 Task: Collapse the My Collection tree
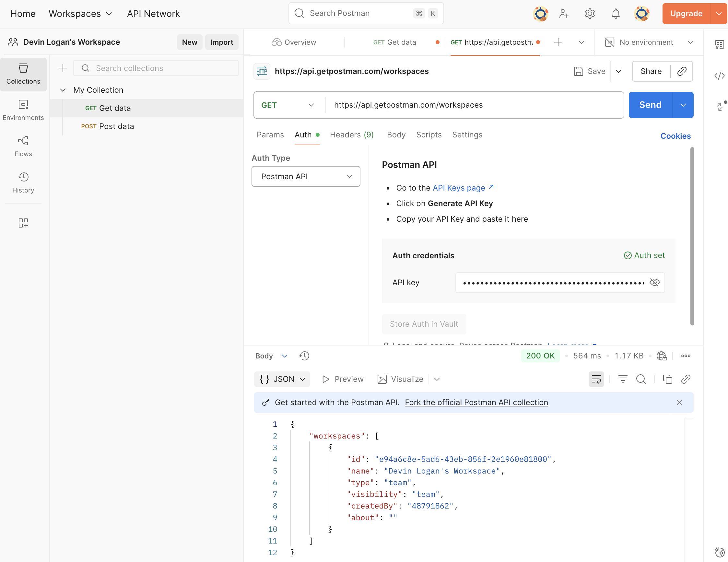(63, 90)
